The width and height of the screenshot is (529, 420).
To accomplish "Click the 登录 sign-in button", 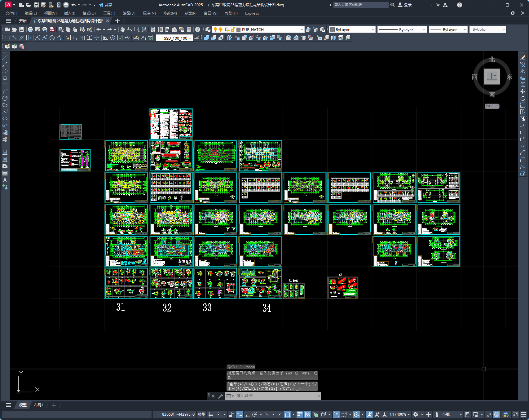I will pyautogui.click(x=405, y=5).
